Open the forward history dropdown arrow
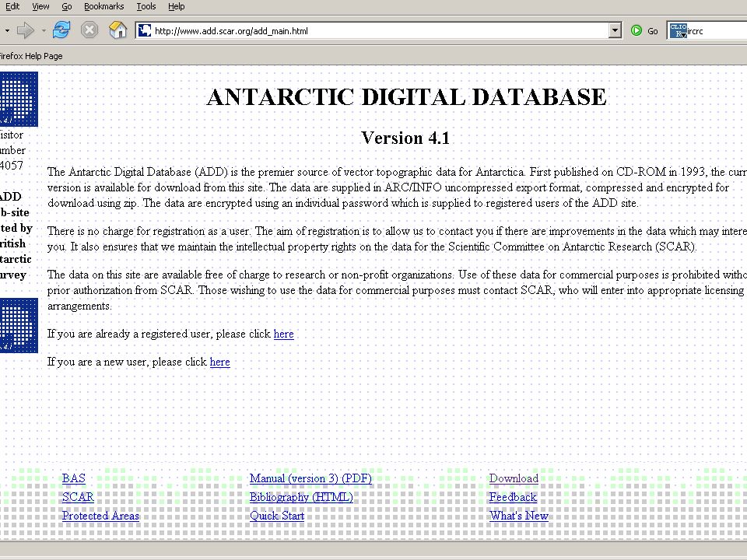The width and height of the screenshot is (747, 560). tap(44, 30)
